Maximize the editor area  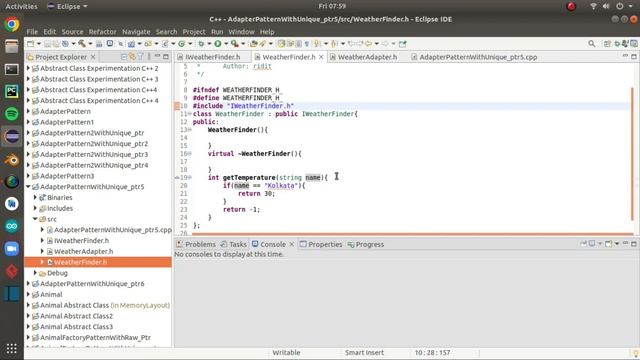click(634, 56)
